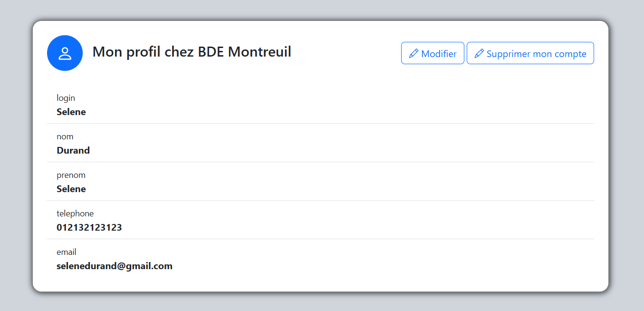Select the login value "Selene"
644x311 pixels.
tap(71, 112)
